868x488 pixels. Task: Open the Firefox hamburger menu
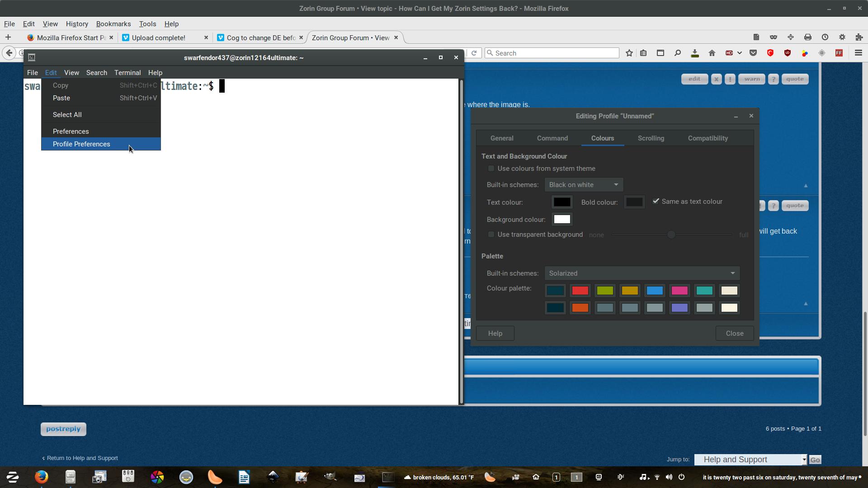click(x=858, y=53)
